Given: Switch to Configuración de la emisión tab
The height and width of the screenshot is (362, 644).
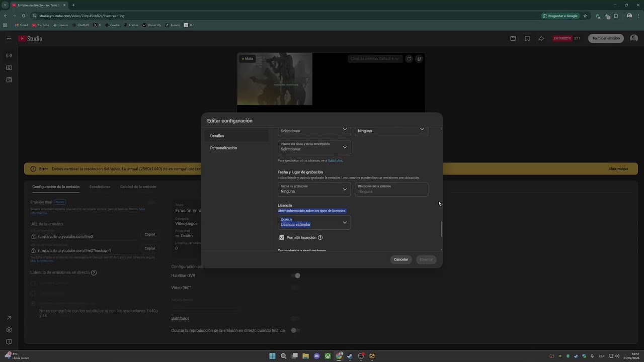Looking at the screenshot, I should [56, 187].
